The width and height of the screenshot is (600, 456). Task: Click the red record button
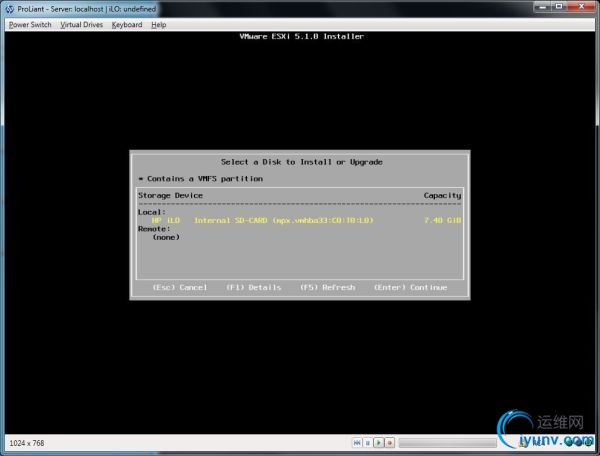point(390,443)
